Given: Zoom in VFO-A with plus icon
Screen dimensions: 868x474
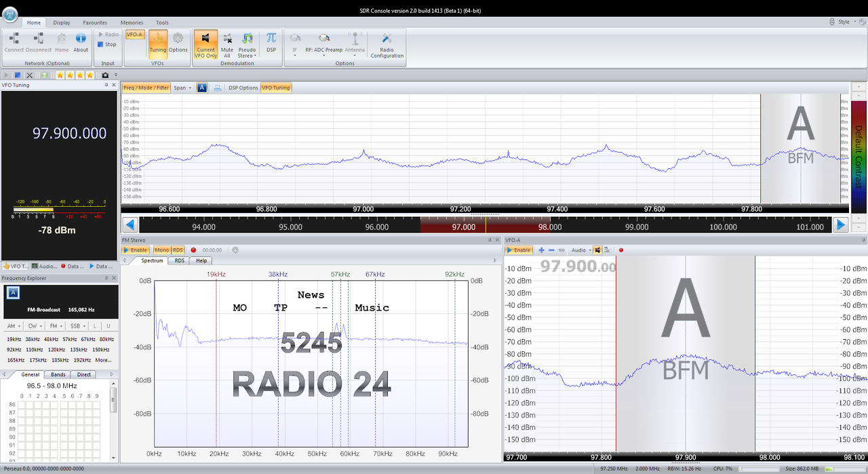Looking at the screenshot, I should point(541,250).
